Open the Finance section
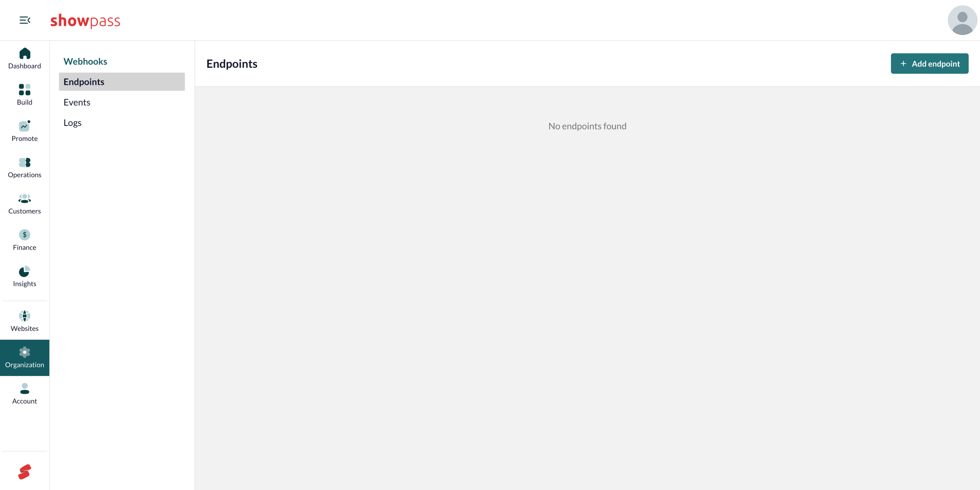The height and width of the screenshot is (490, 980). point(25,240)
